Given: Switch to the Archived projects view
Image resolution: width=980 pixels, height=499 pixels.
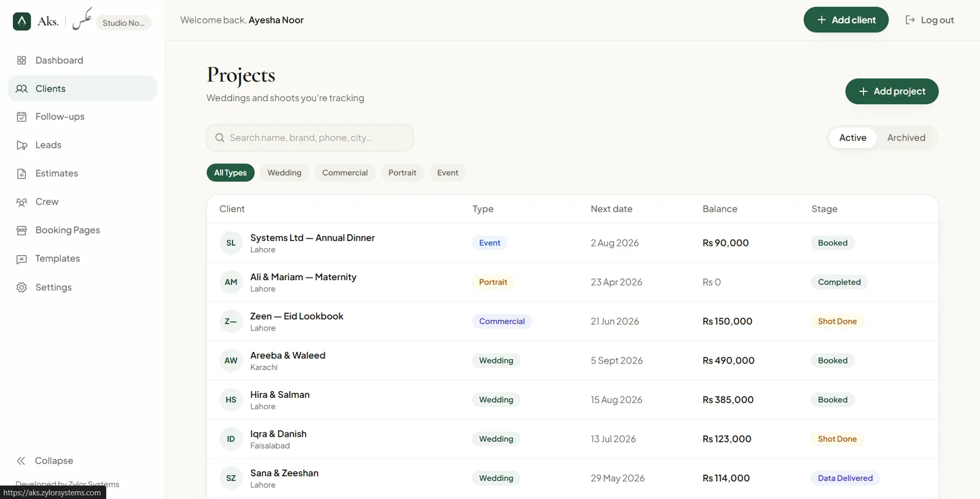Looking at the screenshot, I should pyautogui.click(x=906, y=138).
